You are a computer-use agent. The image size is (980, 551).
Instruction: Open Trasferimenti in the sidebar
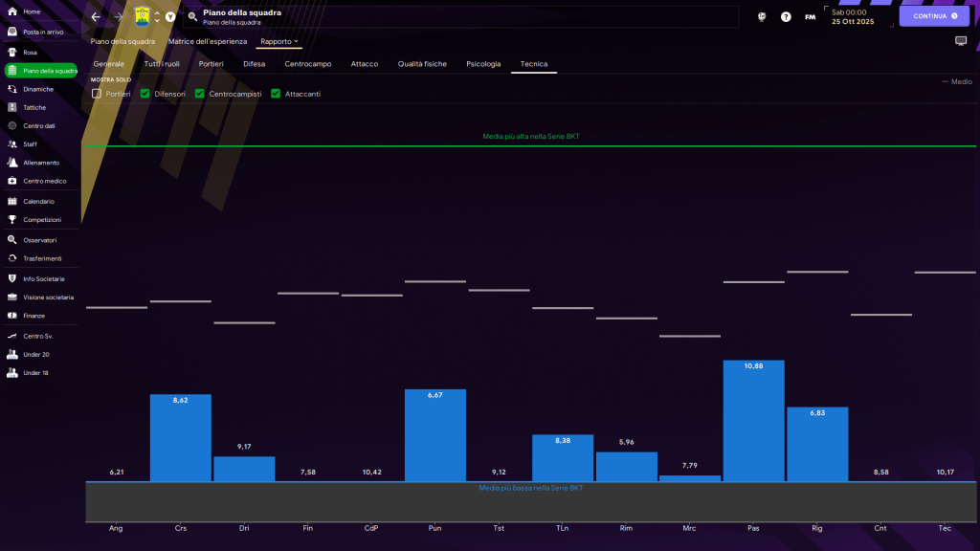pyautogui.click(x=42, y=258)
